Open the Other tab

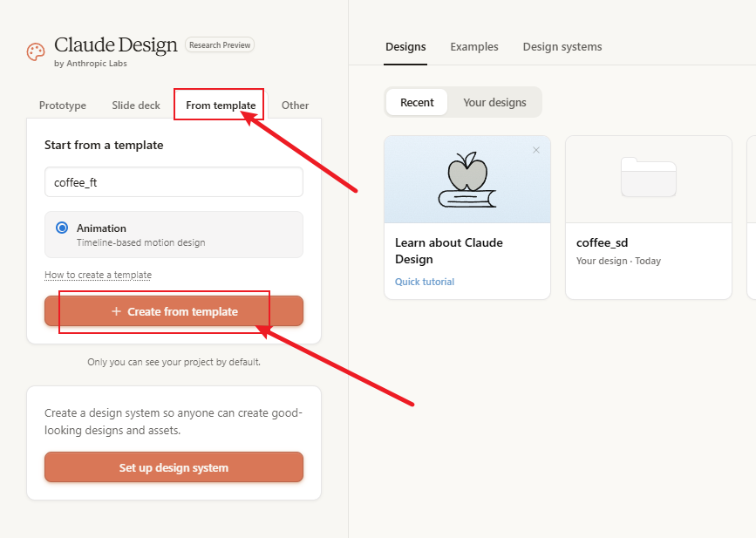tap(295, 106)
